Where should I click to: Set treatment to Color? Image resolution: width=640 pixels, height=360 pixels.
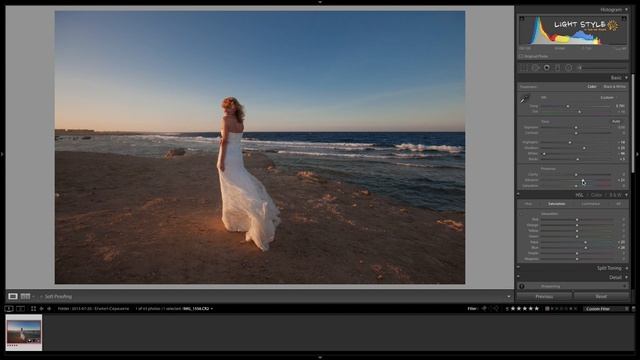(x=592, y=87)
